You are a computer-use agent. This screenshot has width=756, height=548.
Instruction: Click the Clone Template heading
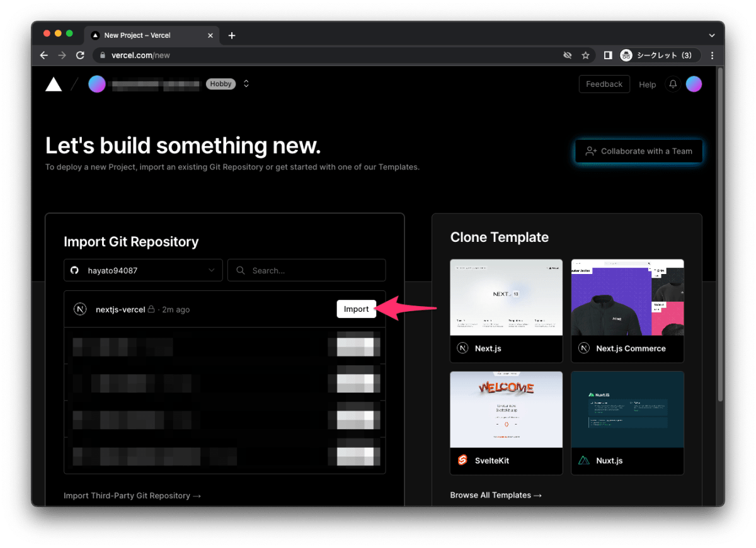click(x=500, y=237)
